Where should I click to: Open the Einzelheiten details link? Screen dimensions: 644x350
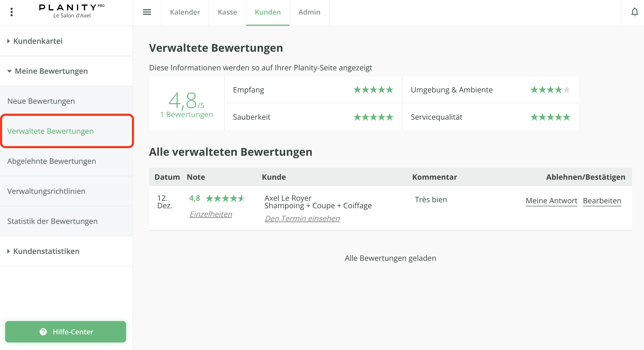(211, 214)
